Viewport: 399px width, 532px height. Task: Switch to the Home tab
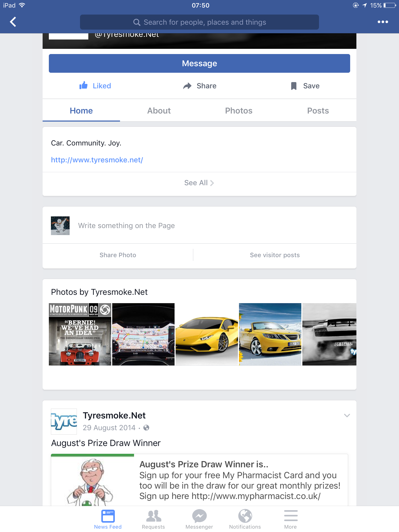click(81, 111)
